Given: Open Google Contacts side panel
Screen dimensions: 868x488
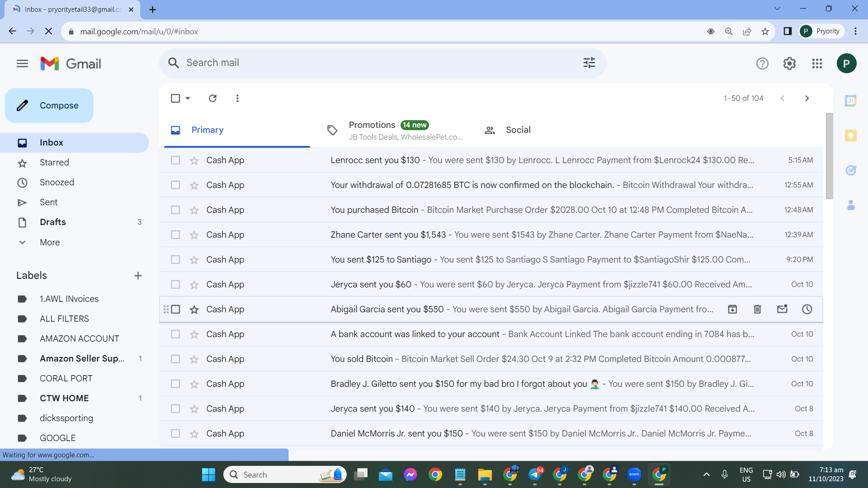Looking at the screenshot, I should (x=851, y=205).
